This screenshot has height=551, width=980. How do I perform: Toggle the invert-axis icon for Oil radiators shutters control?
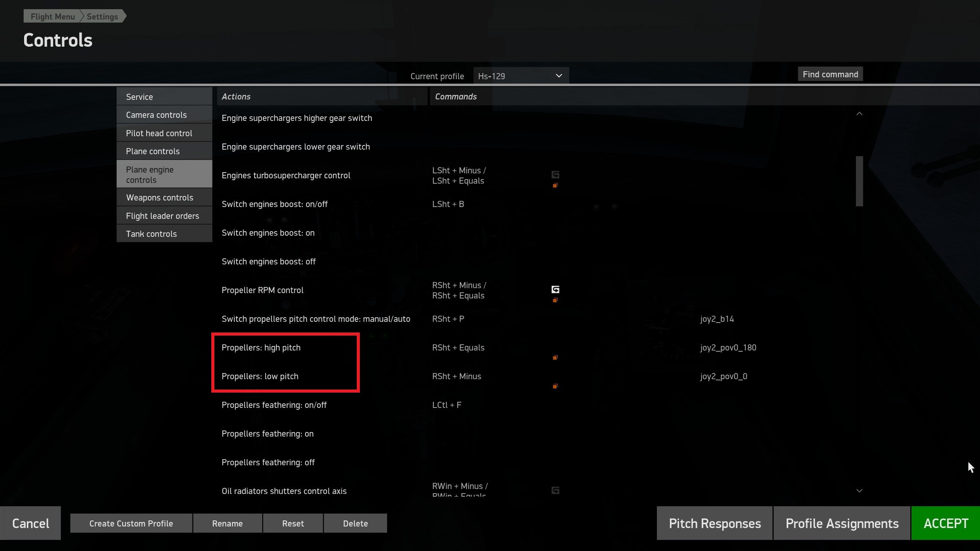pyautogui.click(x=555, y=490)
